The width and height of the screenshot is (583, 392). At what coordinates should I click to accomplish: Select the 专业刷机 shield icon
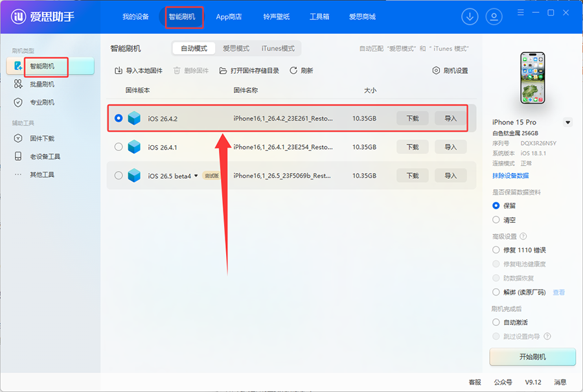(x=18, y=102)
